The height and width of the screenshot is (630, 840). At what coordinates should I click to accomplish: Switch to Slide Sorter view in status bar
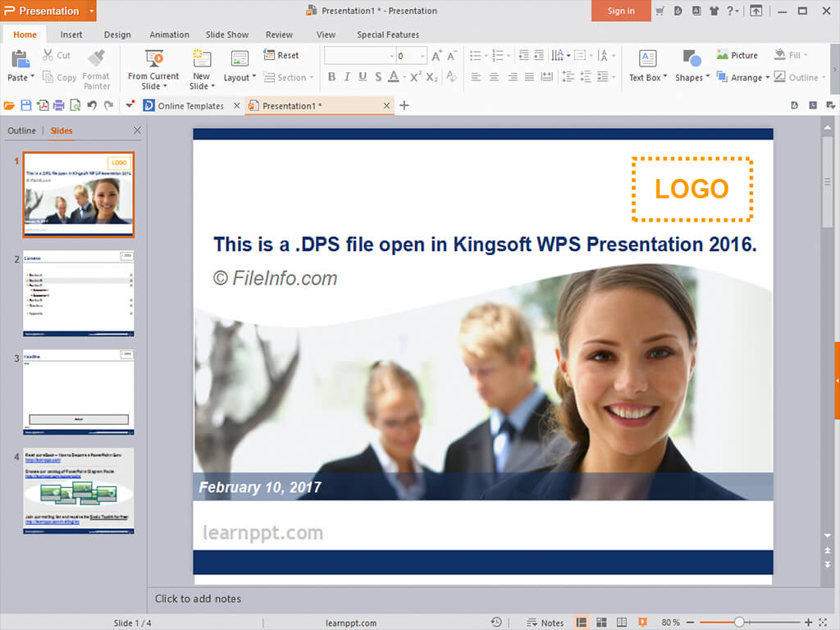pyautogui.click(x=601, y=622)
